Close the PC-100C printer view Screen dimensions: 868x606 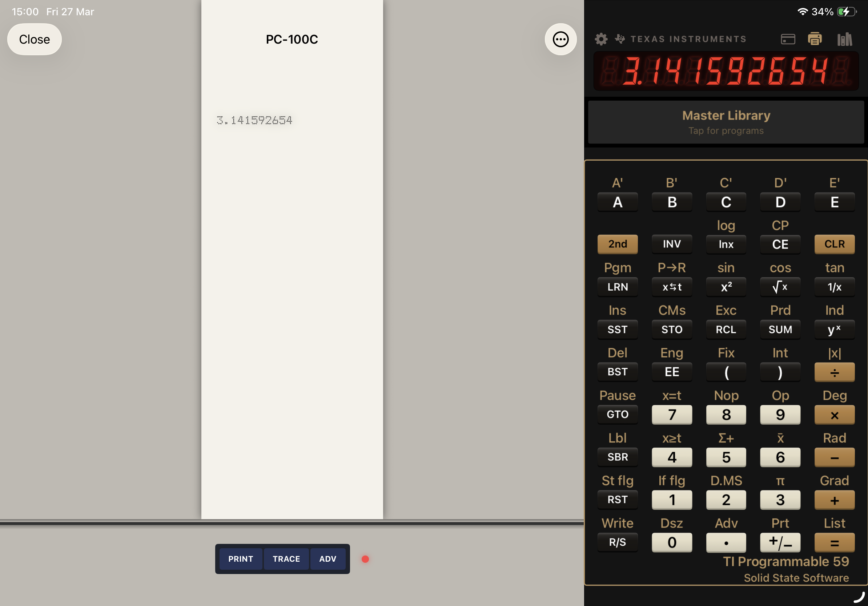point(35,39)
